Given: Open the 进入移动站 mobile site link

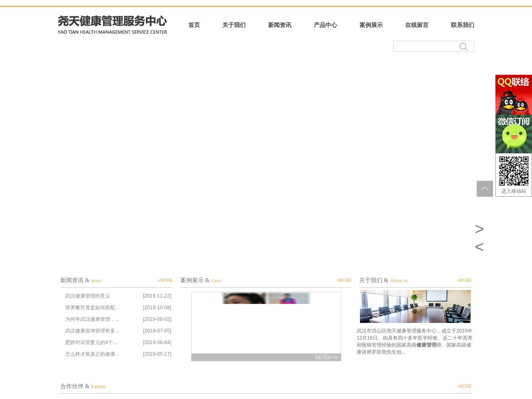Looking at the screenshot, I should [514, 192].
